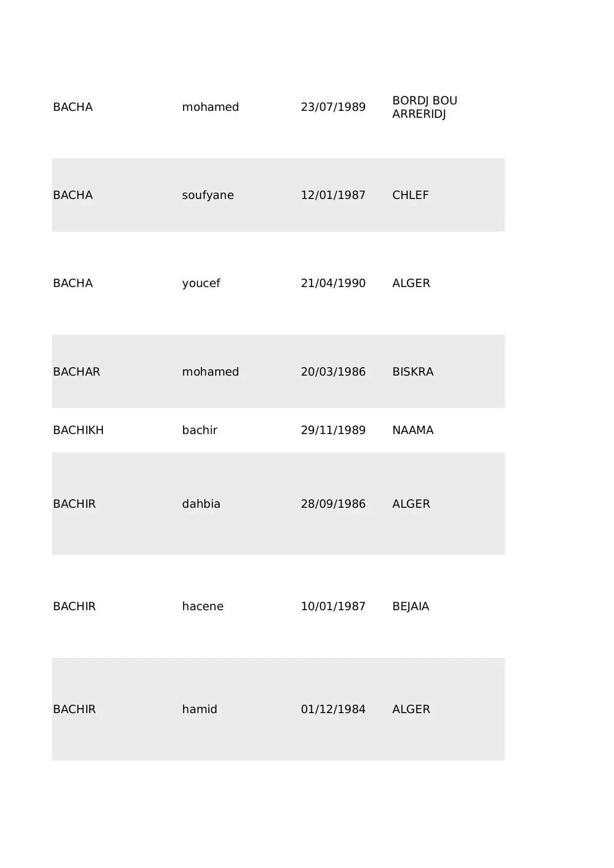This screenshot has width=614, height=868.
Task: Select the date 23/07/1989
Action: tap(333, 107)
